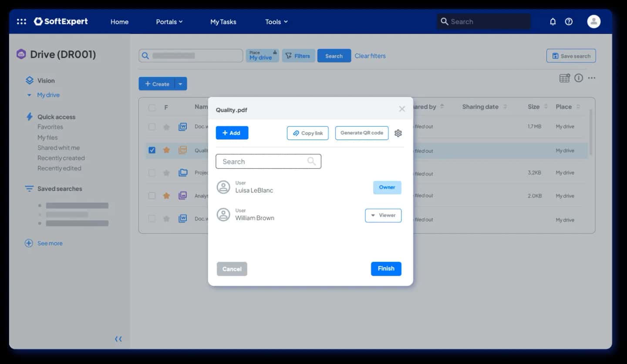
Task: Open Favorites under Quick access
Action: click(50, 127)
